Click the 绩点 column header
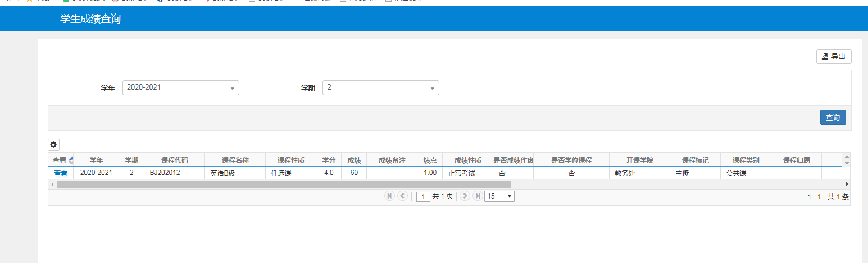This screenshot has height=263, width=868. (430, 160)
